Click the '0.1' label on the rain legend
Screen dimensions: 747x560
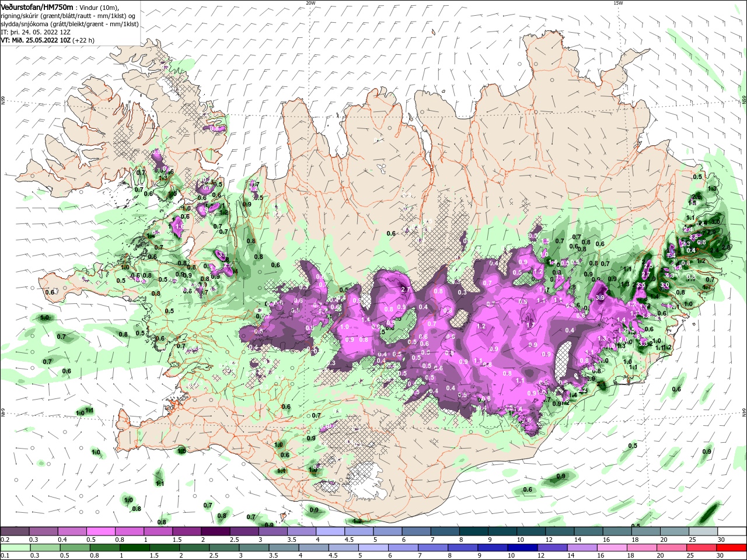[4, 556]
